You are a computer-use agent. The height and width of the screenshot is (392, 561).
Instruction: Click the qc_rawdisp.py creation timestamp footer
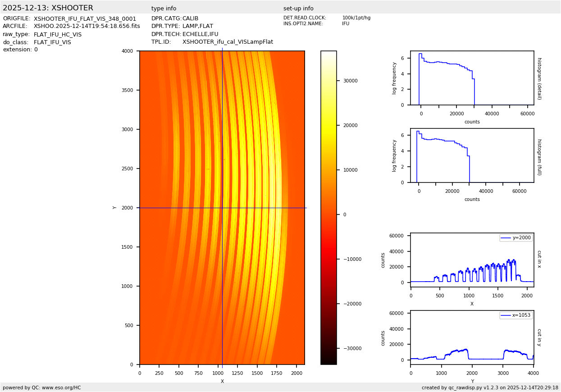tap(490, 387)
